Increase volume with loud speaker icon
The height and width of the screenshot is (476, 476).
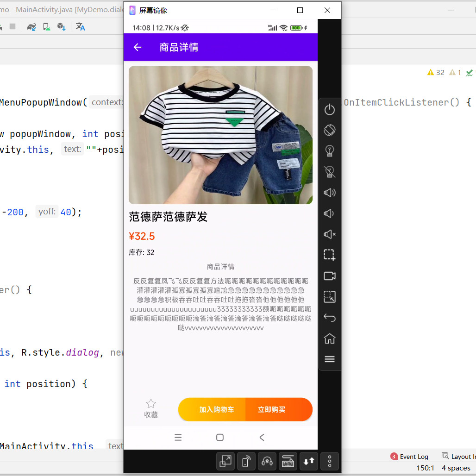click(x=329, y=193)
